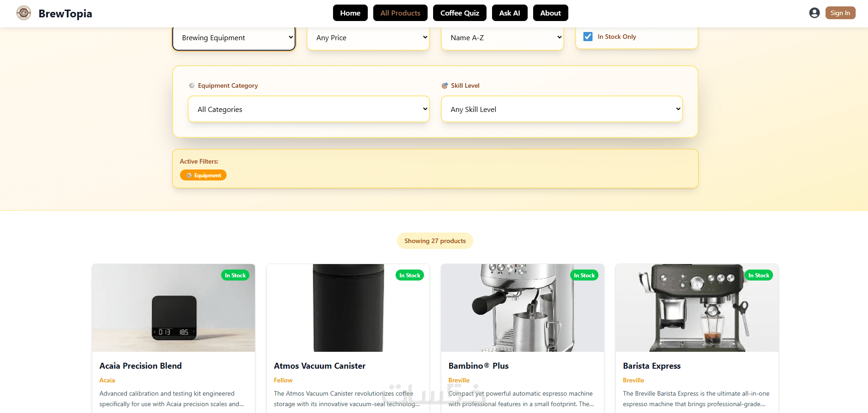This screenshot has height=413, width=868.
Task: Click In Stock badge on Atmos Vacuum Canister
Action: coord(410,275)
